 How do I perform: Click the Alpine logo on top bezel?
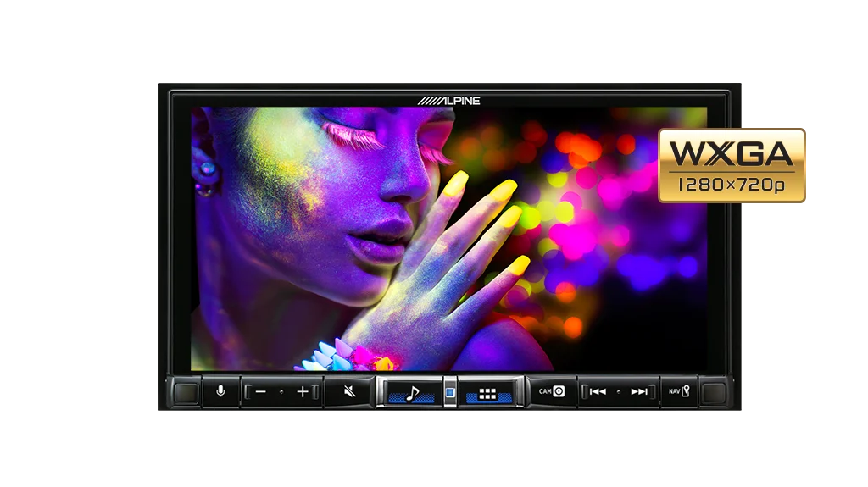tap(448, 101)
